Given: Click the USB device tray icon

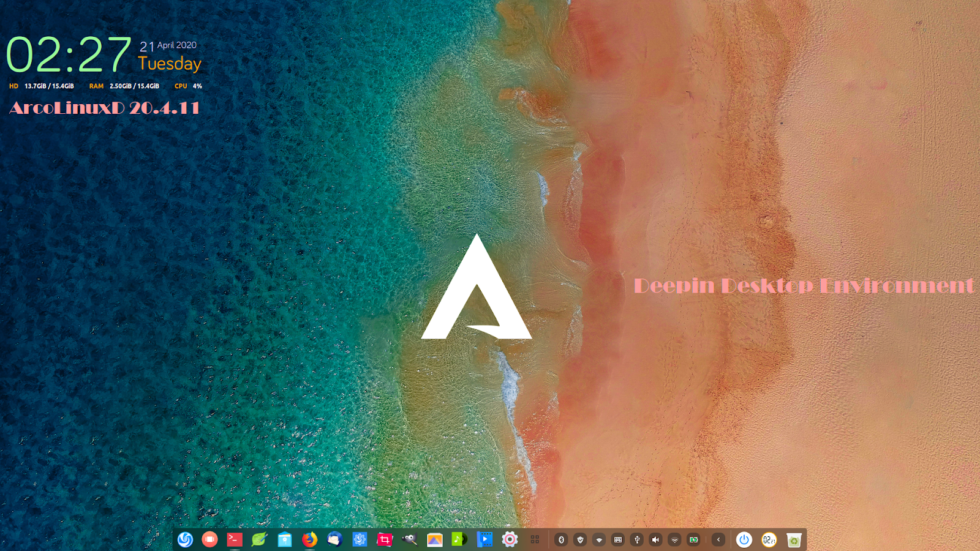Looking at the screenshot, I should [x=637, y=539].
